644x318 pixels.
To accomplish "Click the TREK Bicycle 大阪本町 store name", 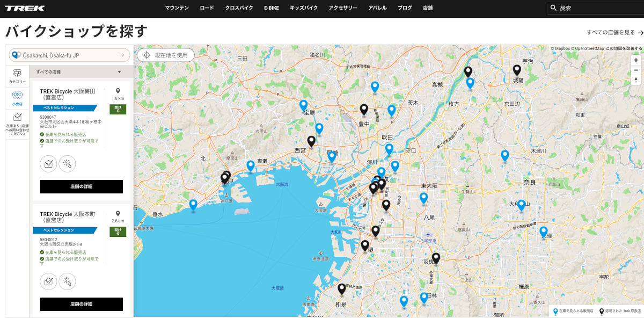I will 68,217.
